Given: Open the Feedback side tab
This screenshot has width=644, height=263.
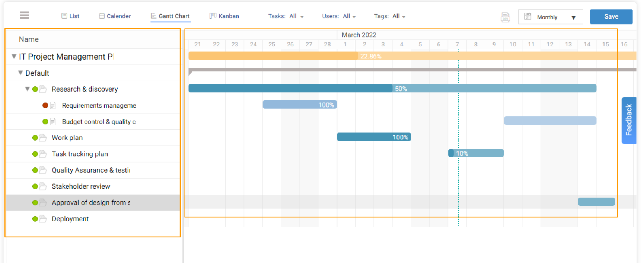Looking at the screenshot, I should point(628,120).
